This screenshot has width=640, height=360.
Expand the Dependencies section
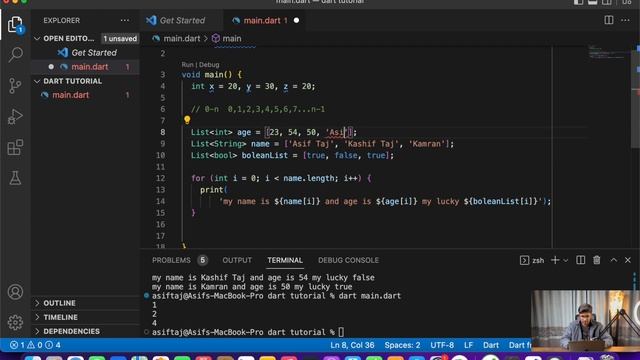click(37, 331)
